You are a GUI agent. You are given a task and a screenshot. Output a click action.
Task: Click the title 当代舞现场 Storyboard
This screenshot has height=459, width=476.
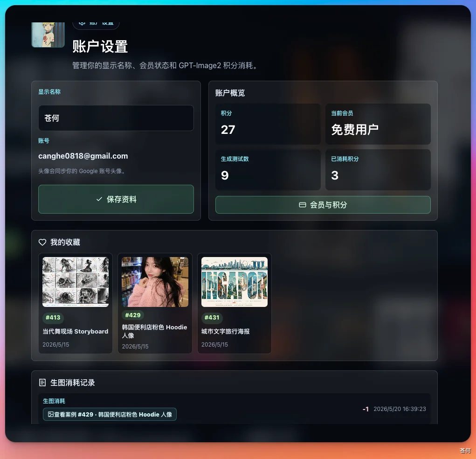[75, 331]
